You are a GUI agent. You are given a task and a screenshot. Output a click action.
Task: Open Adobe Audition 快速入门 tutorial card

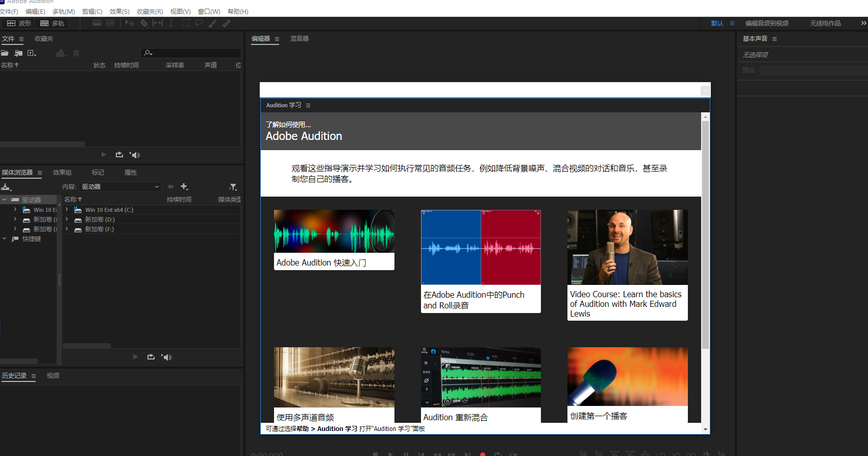tap(334, 240)
